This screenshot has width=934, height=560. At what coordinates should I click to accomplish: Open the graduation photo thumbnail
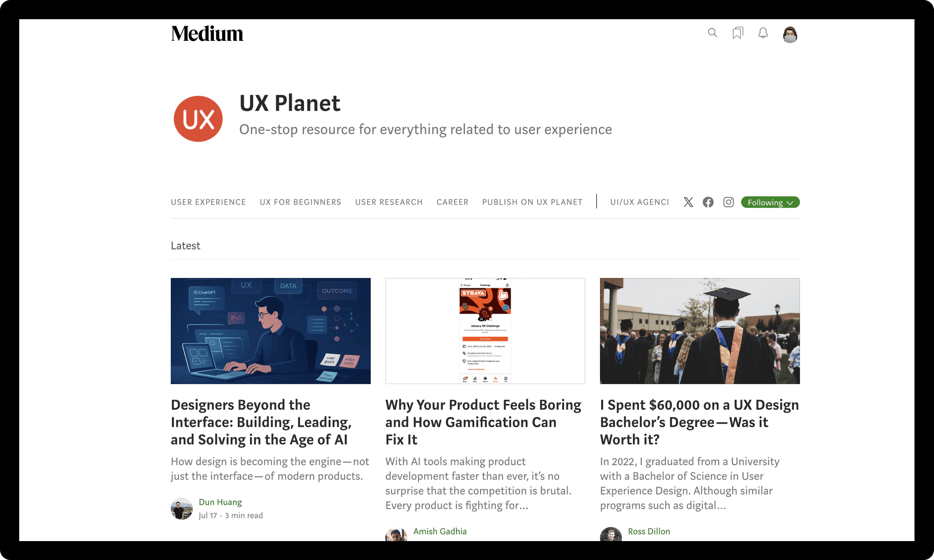700,331
